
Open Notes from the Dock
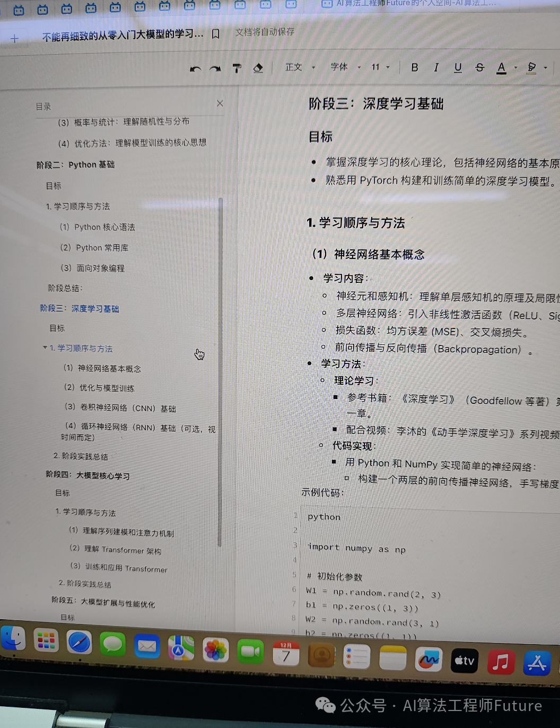(x=392, y=659)
